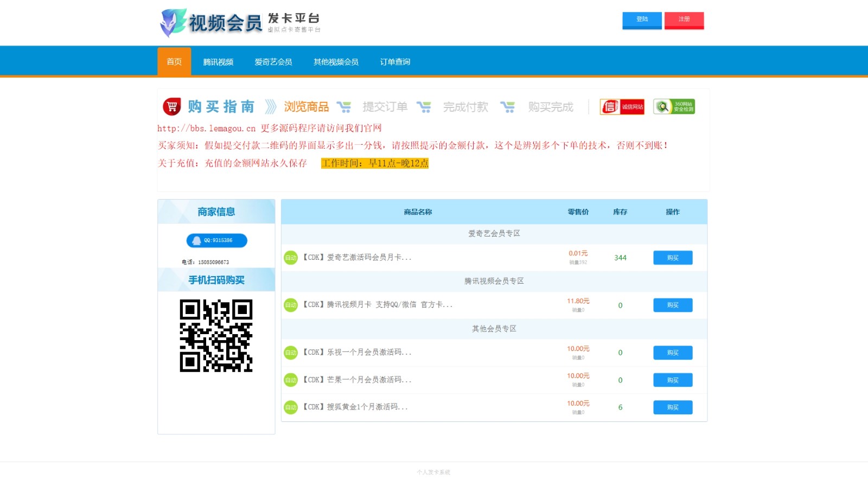
Task: Click the QQ penguin icon in merchant info
Action: click(x=196, y=240)
